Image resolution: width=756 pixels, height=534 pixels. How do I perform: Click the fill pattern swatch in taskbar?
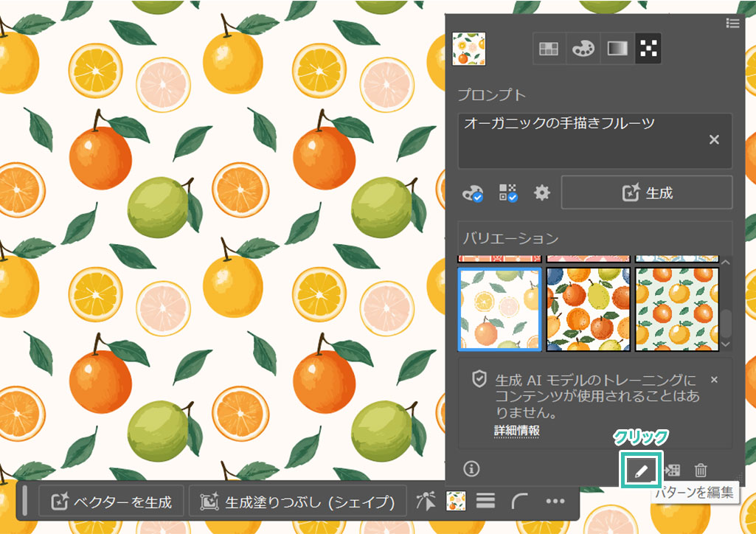click(x=455, y=502)
